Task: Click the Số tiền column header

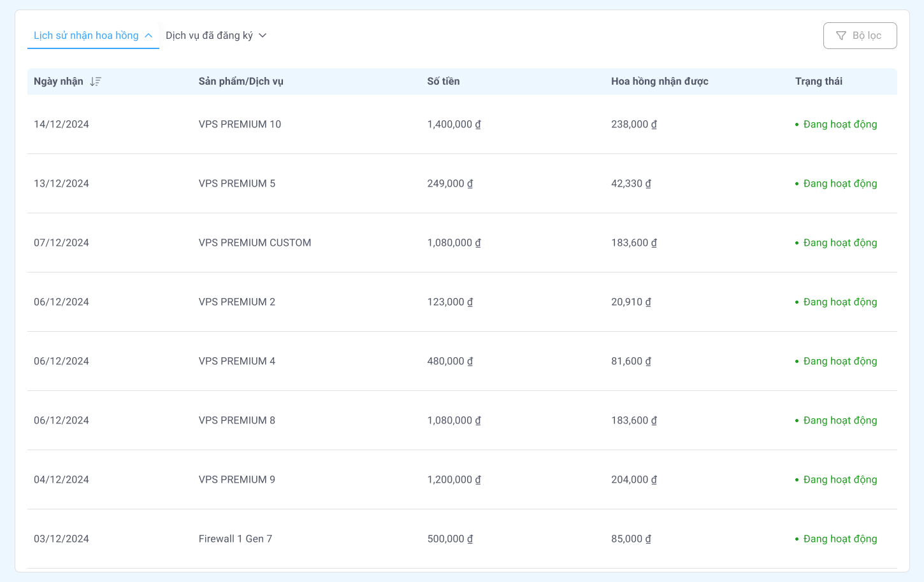Action: coord(443,82)
